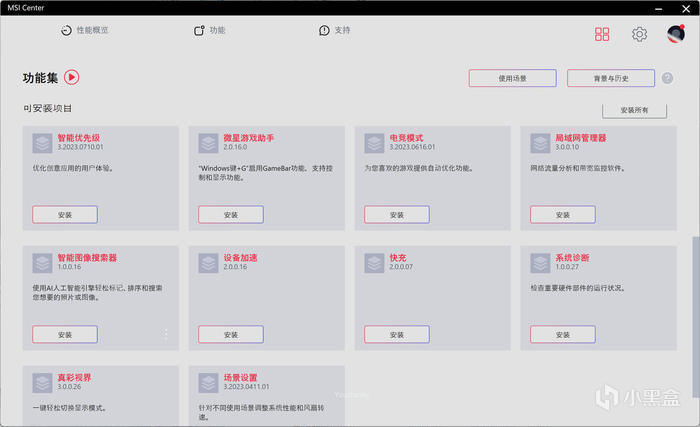This screenshot has width=700, height=427.
Task: Select the 电竞模式 title text
Action: click(406, 138)
